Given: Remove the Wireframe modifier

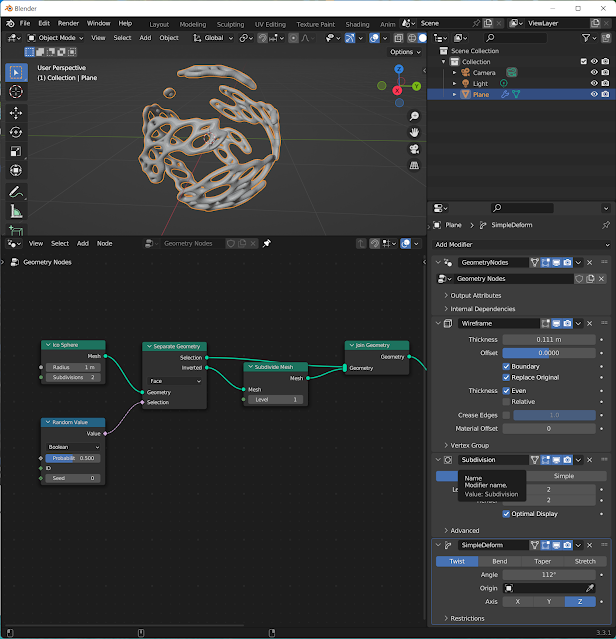Looking at the screenshot, I should pos(590,324).
